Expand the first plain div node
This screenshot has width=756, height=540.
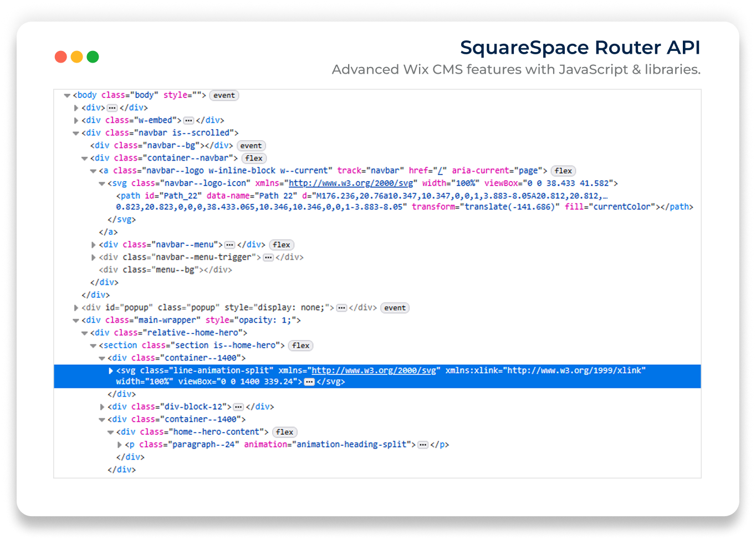point(76,108)
